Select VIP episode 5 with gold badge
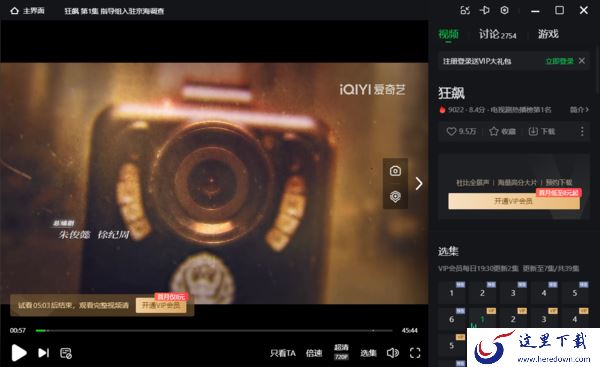 [452, 345]
